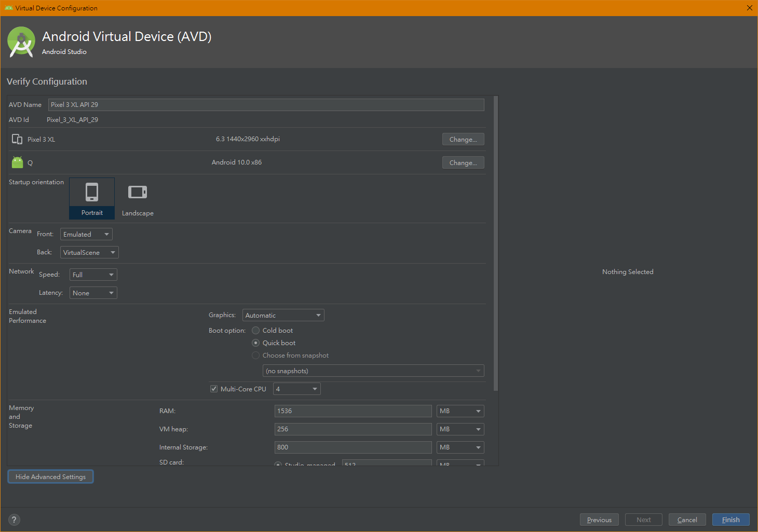Image resolution: width=758 pixels, height=532 pixels.
Task: Select Portrait startup orientation icon
Action: (x=92, y=193)
